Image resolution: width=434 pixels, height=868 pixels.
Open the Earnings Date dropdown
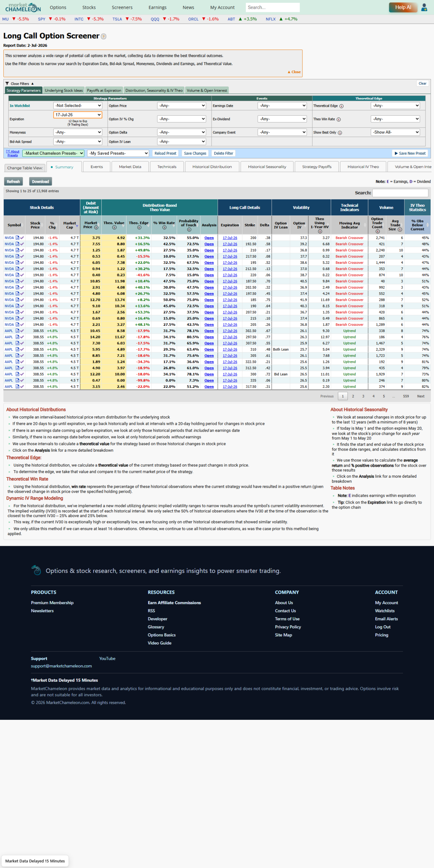[282, 106]
